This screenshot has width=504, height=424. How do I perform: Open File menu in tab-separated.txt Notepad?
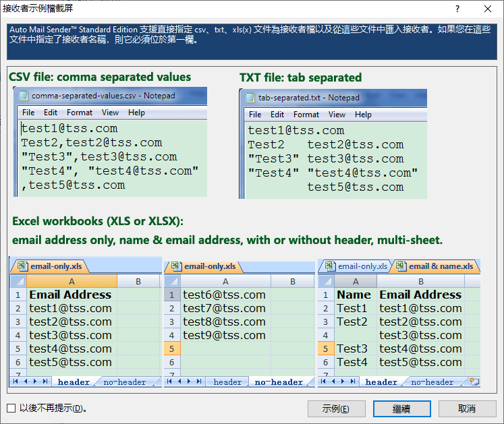point(255,115)
